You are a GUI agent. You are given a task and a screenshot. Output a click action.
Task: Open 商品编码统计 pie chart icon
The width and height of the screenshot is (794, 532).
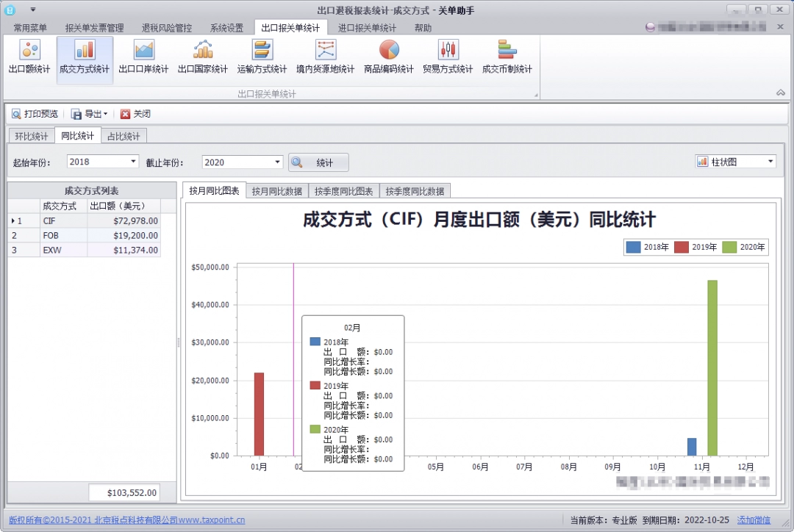388,57
